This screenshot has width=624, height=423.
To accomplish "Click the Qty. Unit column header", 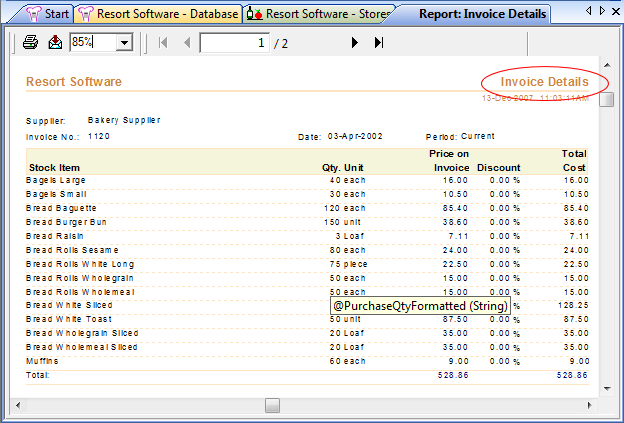I will click(x=343, y=168).
